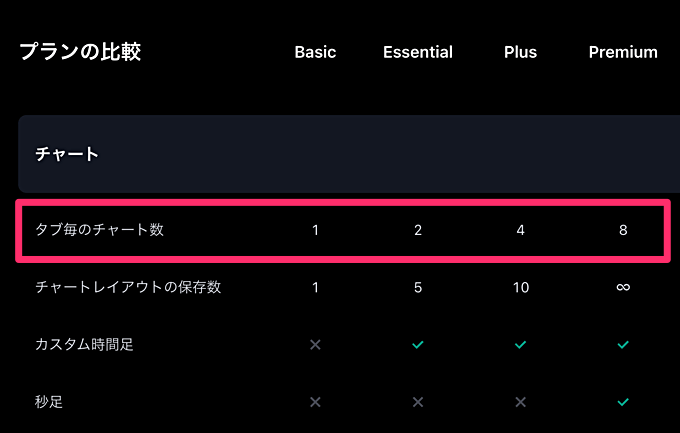The width and height of the screenshot is (680, 433).
Task: Click the infinity symbol in Premium column
Action: 623,288
